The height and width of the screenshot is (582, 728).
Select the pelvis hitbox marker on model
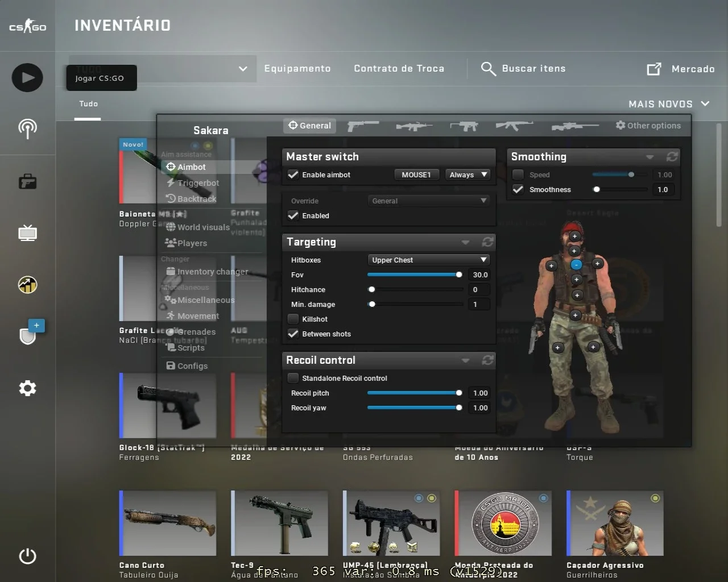click(575, 315)
